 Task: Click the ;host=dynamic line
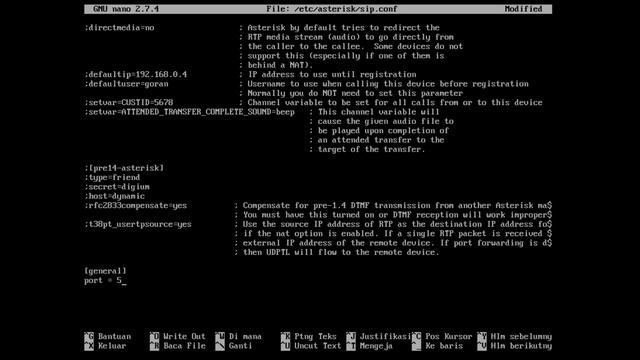click(x=115, y=196)
